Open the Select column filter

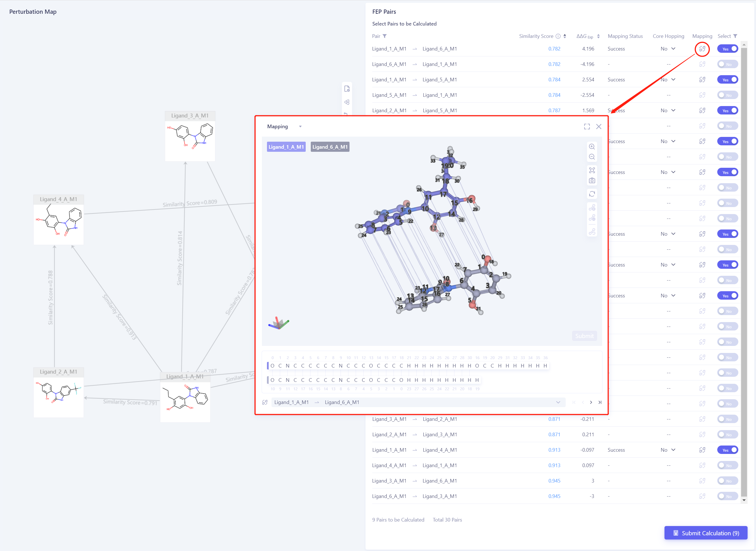point(735,36)
